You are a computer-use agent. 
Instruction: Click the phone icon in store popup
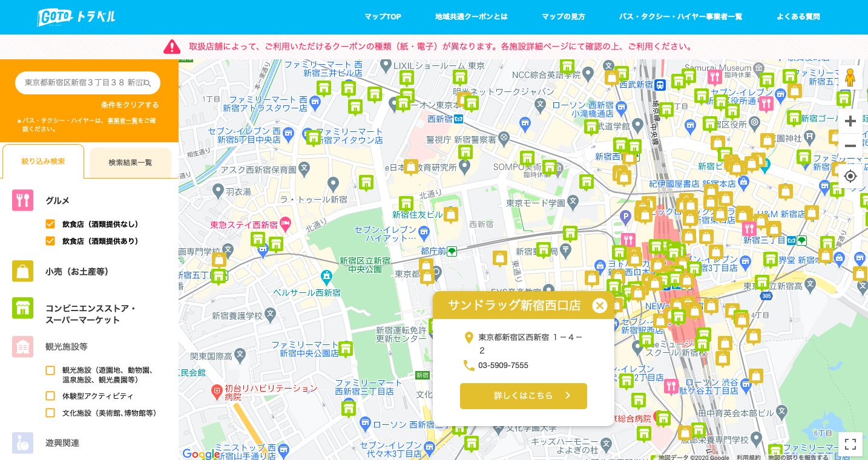coord(469,366)
